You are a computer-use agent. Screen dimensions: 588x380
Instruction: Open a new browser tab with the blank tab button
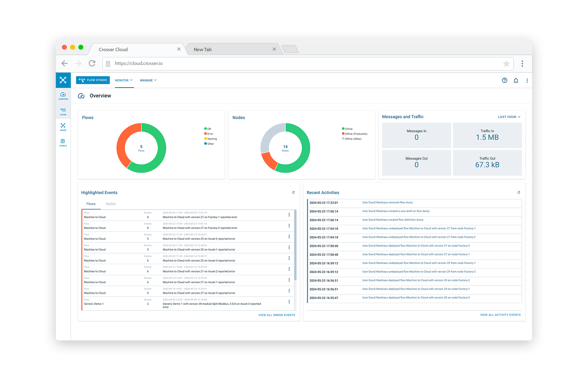pos(290,49)
